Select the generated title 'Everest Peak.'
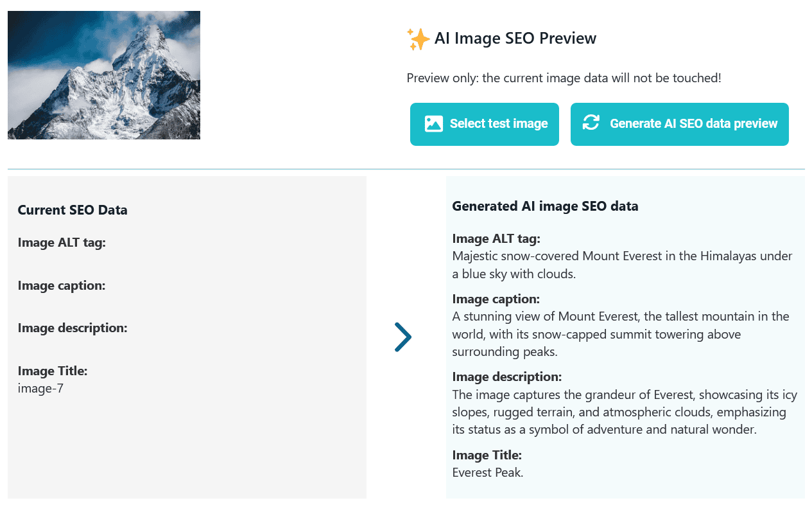 [x=487, y=472]
